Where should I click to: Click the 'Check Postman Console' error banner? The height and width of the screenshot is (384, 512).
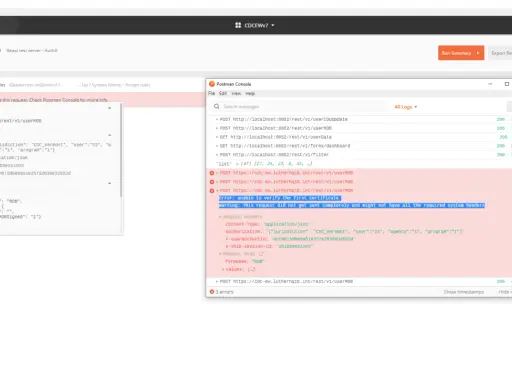(x=102, y=100)
